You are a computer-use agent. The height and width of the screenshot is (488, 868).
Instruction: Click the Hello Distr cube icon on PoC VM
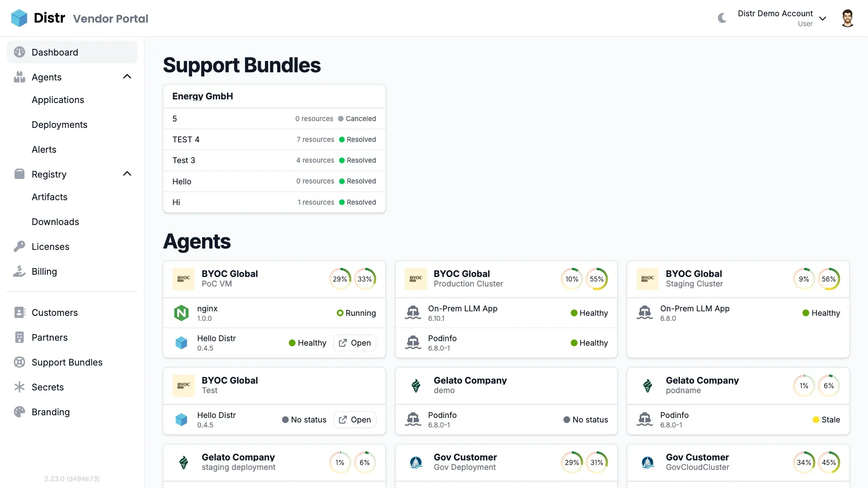(181, 343)
